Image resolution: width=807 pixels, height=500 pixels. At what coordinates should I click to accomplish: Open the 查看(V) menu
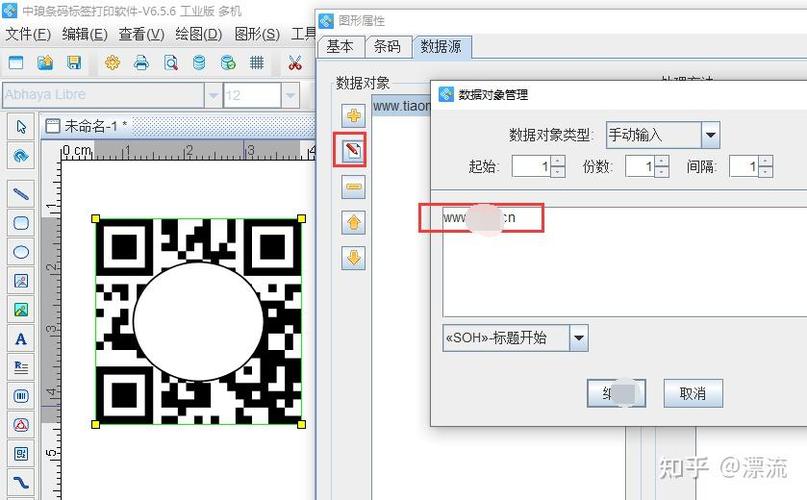pyautogui.click(x=141, y=35)
